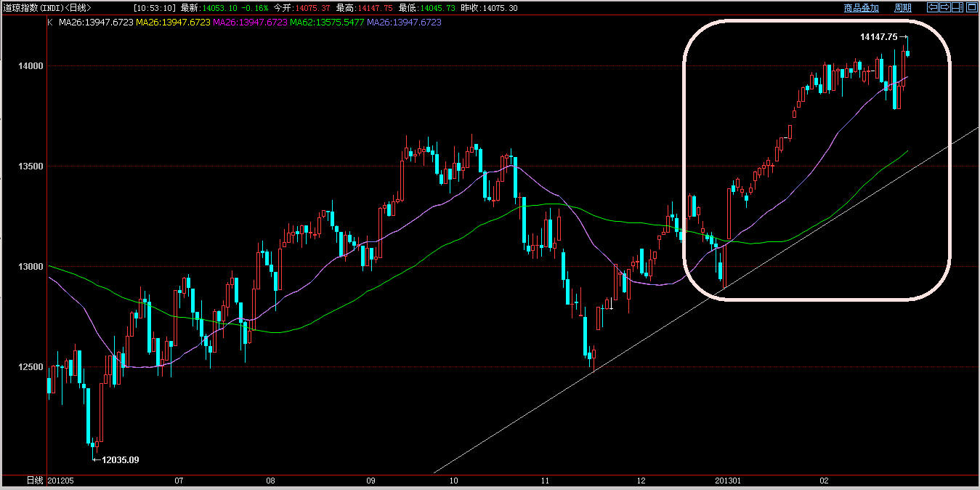This screenshot has height=490, width=980.
Task: Click the left arrow back icon
Action: tap(933, 7)
